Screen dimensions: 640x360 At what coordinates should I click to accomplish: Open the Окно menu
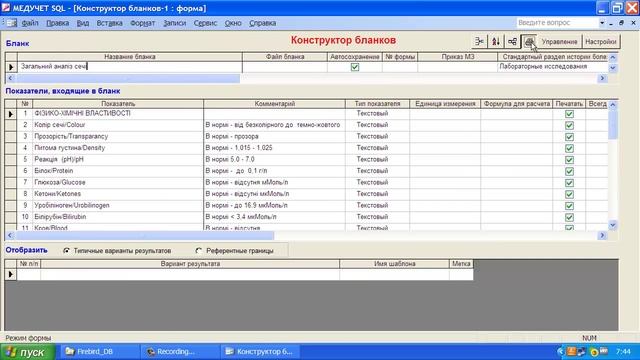click(x=233, y=23)
